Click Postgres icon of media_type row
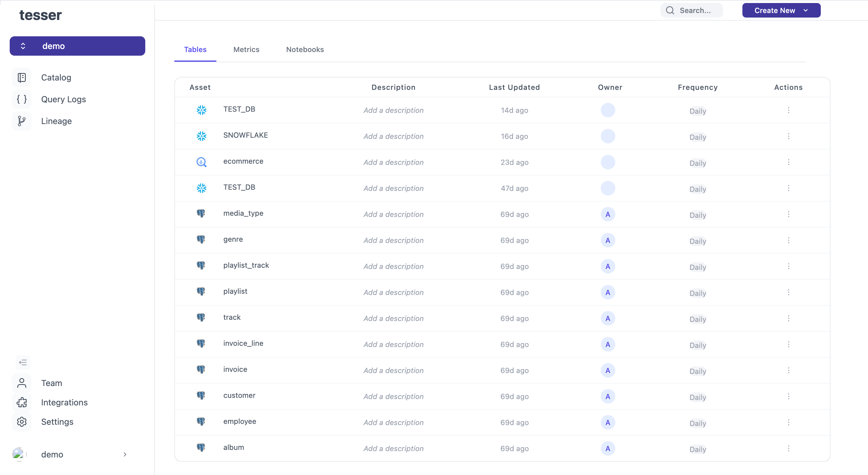Screen dimensions: 868x475 point(201,213)
